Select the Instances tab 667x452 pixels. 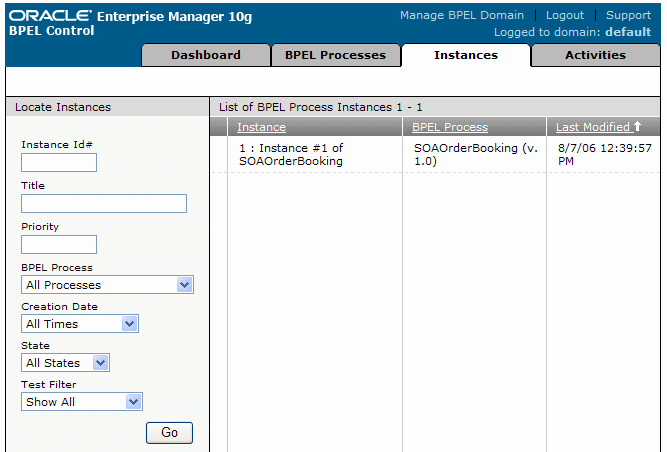(x=466, y=55)
